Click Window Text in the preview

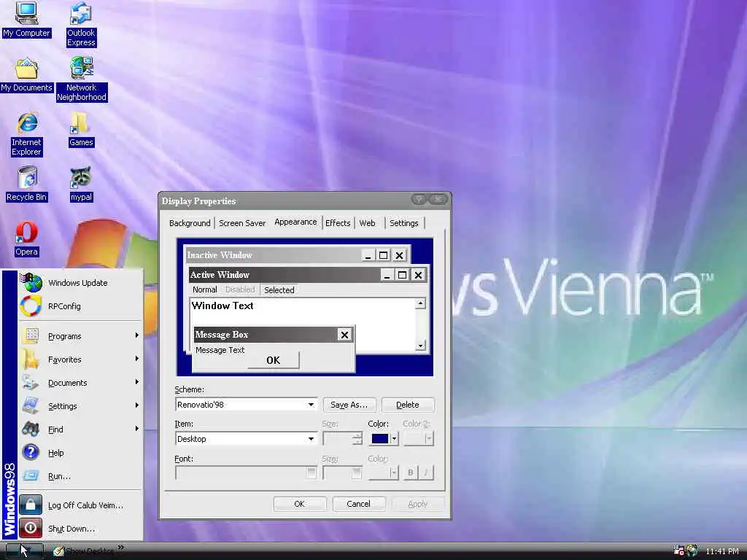(x=222, y=306)
